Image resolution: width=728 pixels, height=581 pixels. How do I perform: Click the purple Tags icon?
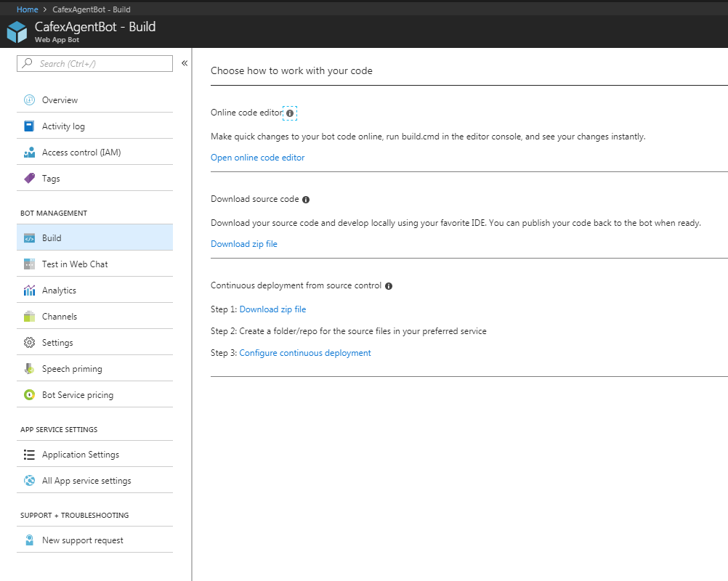[x=29, y=179]
